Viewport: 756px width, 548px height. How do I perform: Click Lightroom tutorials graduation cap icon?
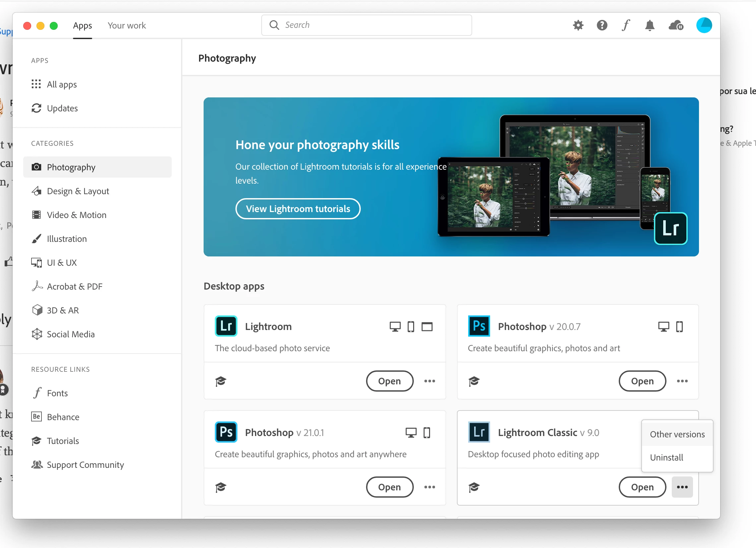[x=221, y=381]
